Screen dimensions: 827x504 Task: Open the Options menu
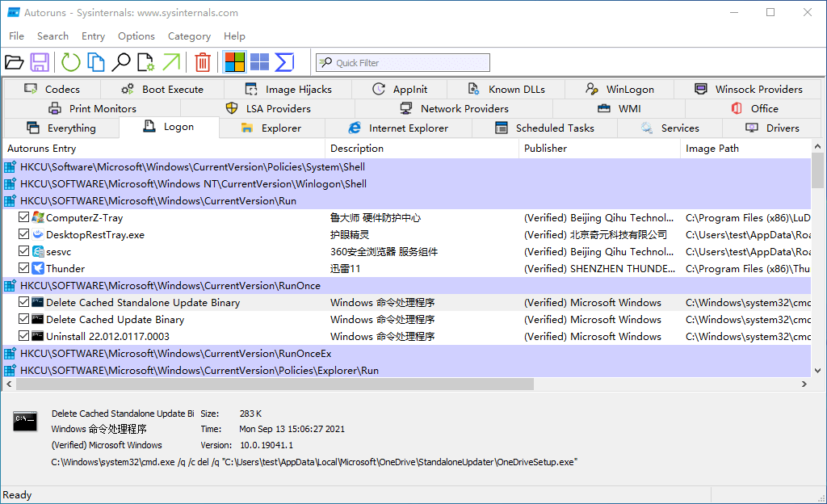[x=136, y=36]
